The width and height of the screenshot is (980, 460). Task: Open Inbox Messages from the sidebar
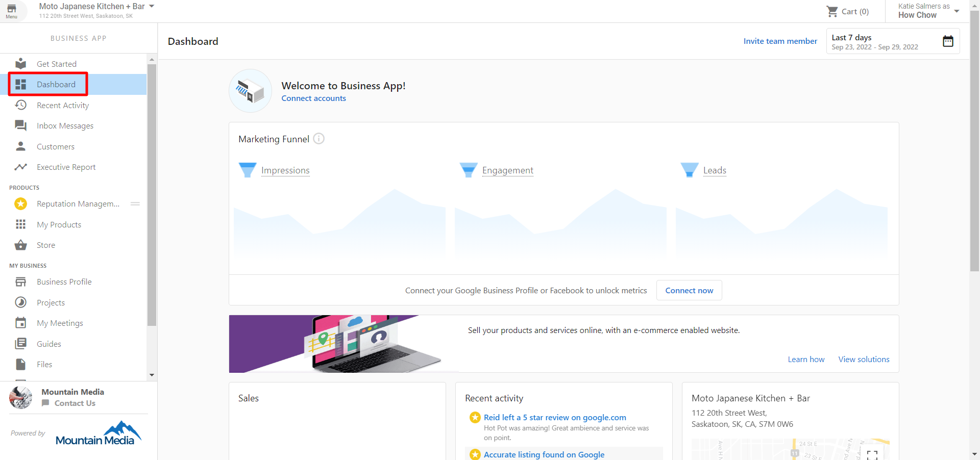(x=73, y=125)
